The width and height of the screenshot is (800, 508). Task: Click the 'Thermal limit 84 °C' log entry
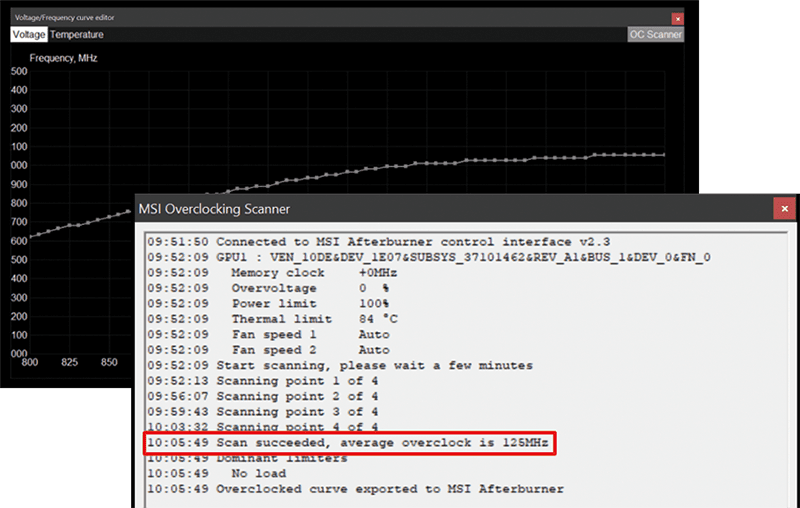[x=272, y=319]
